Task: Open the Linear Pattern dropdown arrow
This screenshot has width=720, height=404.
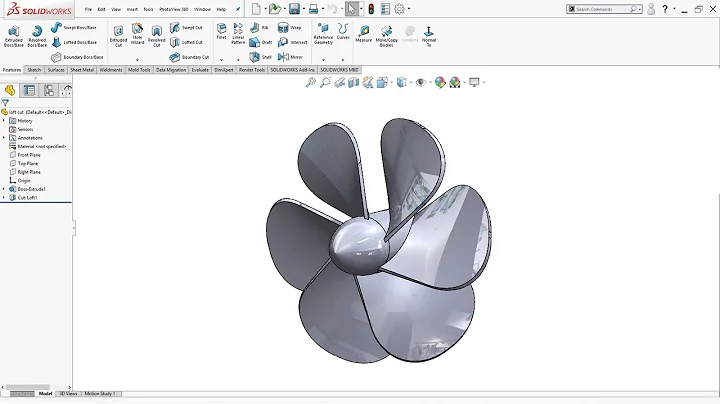Action: point(238,60)
